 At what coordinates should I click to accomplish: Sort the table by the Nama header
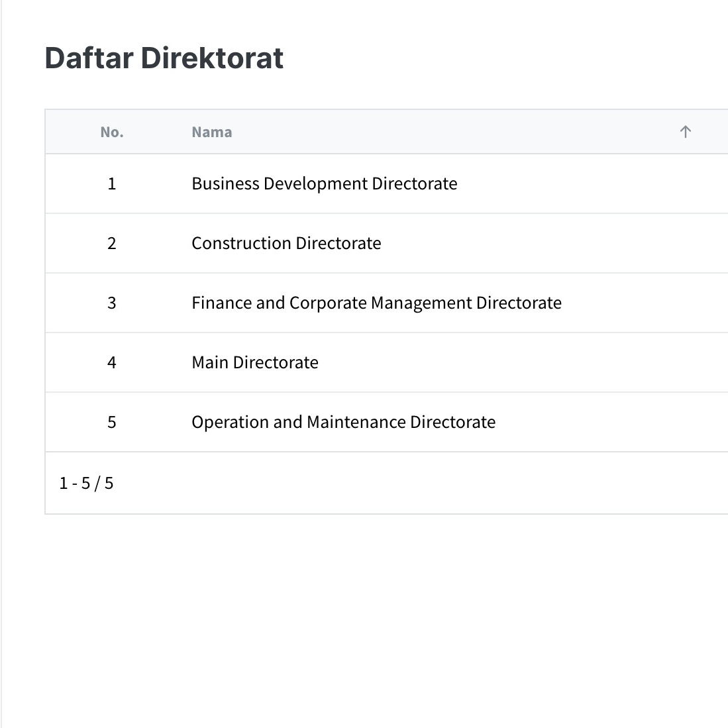coord(212,132)
